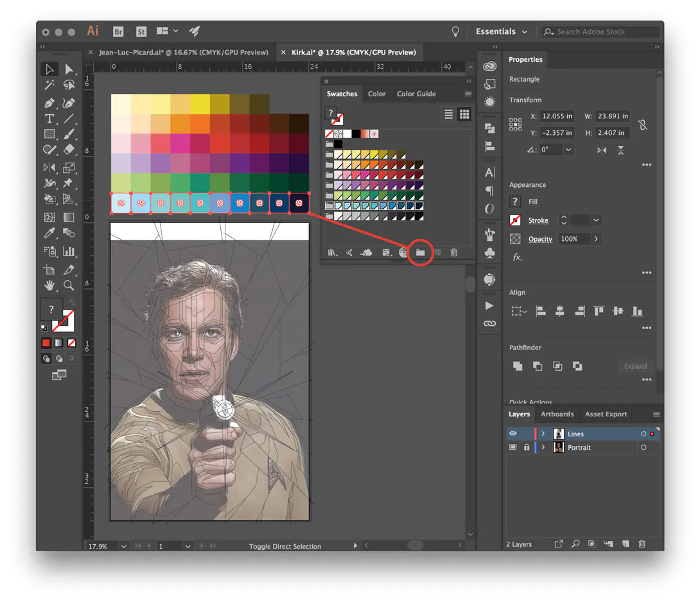
Task: Open the Swatch Libraries menu icon
Action: pos(332,252)
